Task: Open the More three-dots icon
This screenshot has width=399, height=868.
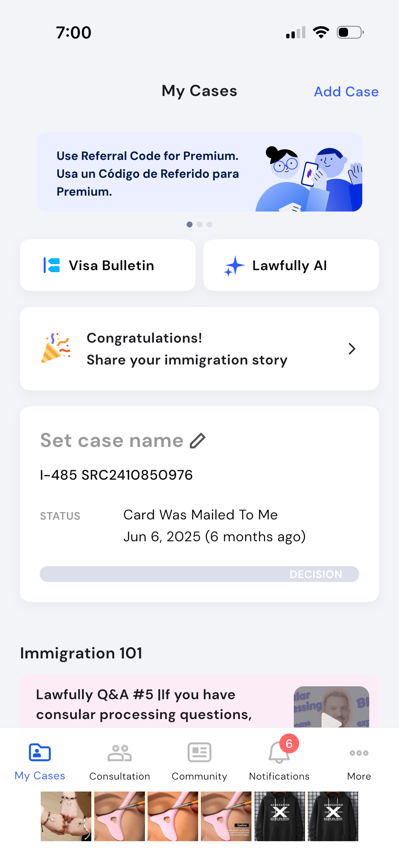Action: coord(359,752)
